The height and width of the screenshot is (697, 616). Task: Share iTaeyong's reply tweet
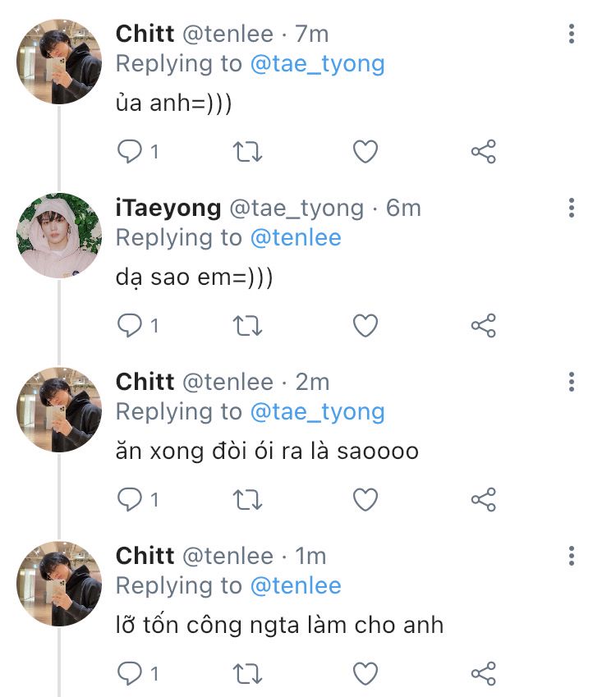coord(484,325)
